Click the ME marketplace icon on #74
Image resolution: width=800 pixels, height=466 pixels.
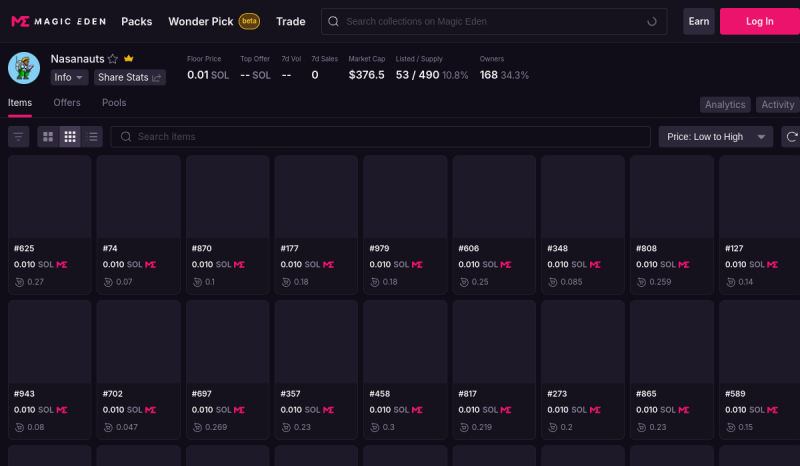(x=151, y=264)
